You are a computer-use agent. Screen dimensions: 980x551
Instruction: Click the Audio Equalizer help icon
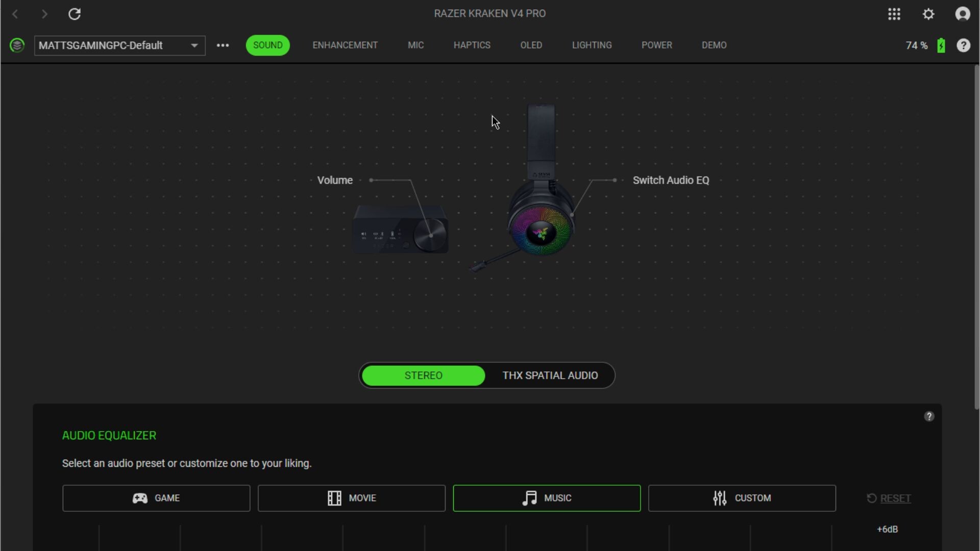(x=929, y=416)
